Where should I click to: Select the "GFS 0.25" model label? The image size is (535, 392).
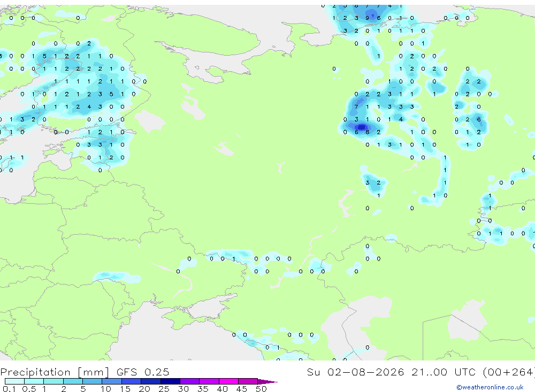point(143,372)
